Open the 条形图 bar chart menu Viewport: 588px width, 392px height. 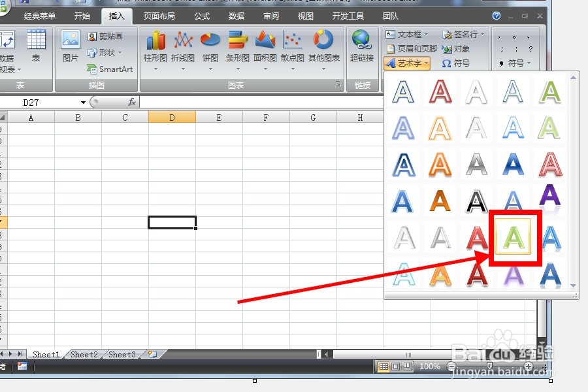(238, 51)
